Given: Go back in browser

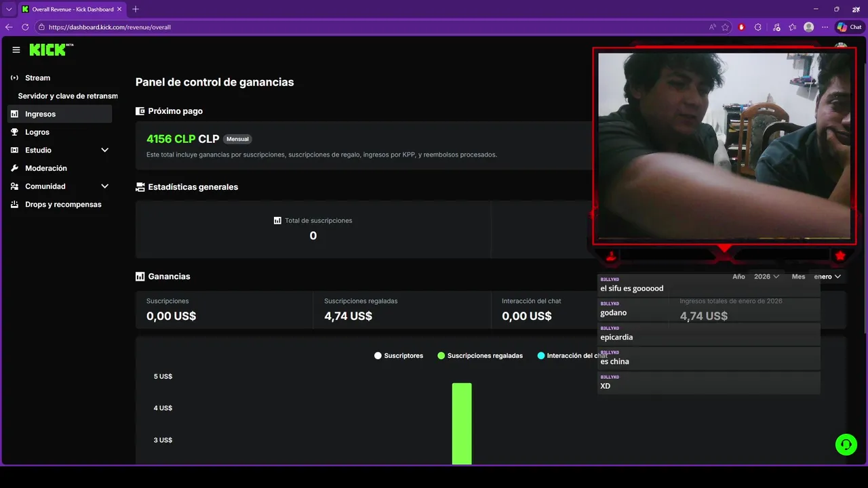Looking at the screenshot, I should tap(9, 27).
